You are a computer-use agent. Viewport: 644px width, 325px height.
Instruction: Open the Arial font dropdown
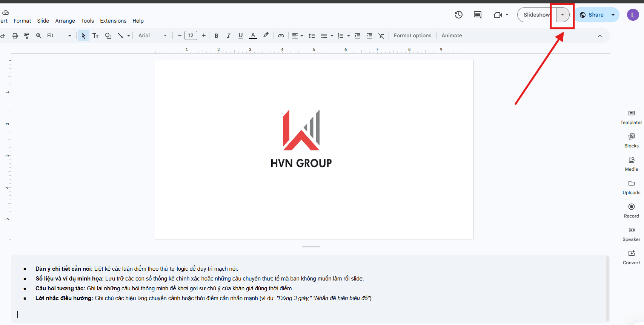click(x=152, y=35)
